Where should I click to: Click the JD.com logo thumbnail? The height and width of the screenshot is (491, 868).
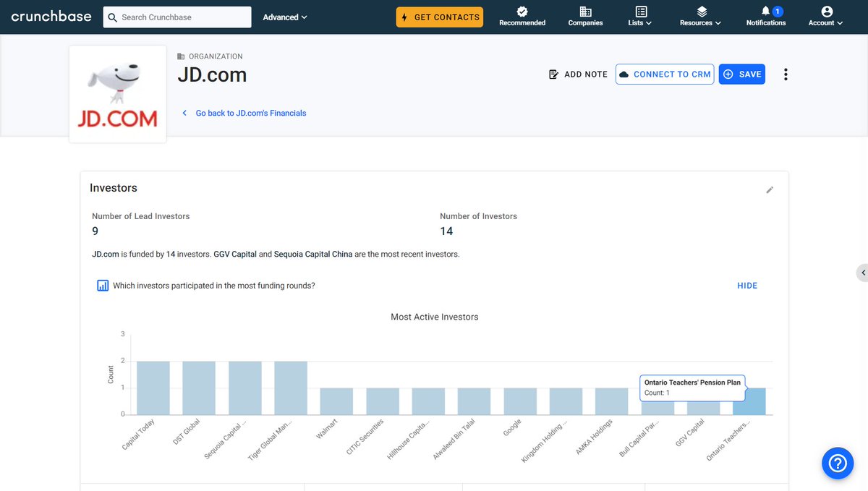click(x=117, y=95)
